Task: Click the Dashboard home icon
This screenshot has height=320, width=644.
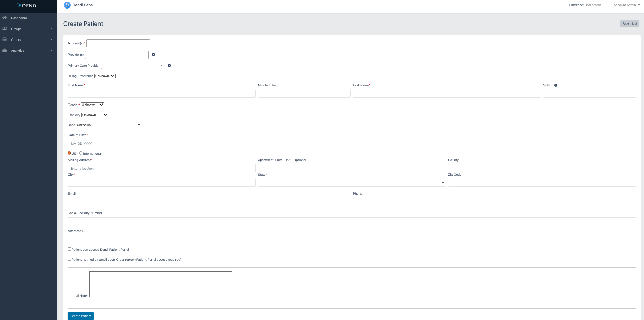Action: click(5, 18)
